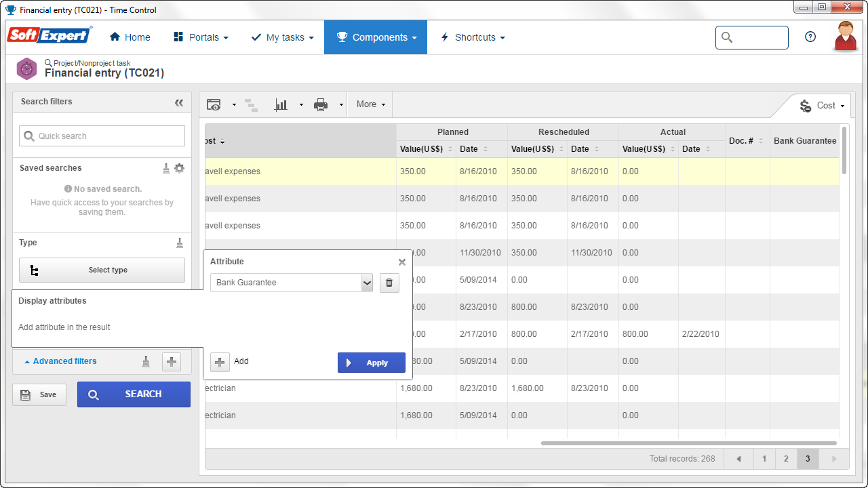Expand Advanced filters section

pyautogui.click(x=60, y=361)
